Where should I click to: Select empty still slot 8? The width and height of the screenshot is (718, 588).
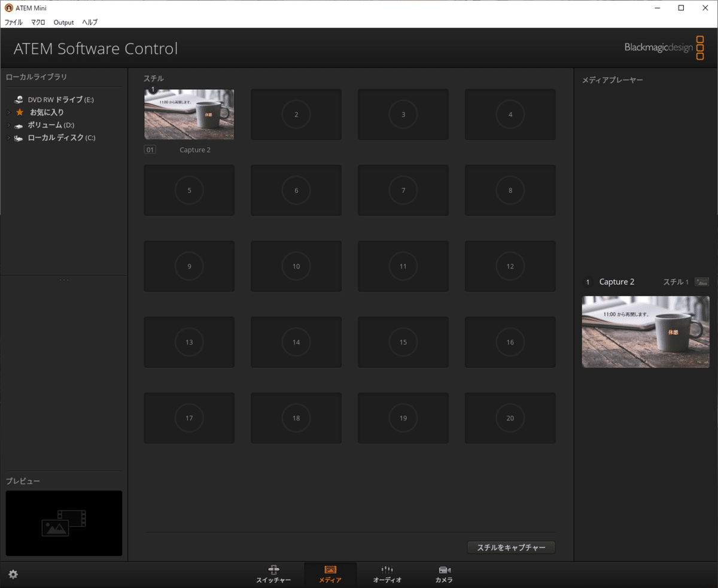coord(510,190)
